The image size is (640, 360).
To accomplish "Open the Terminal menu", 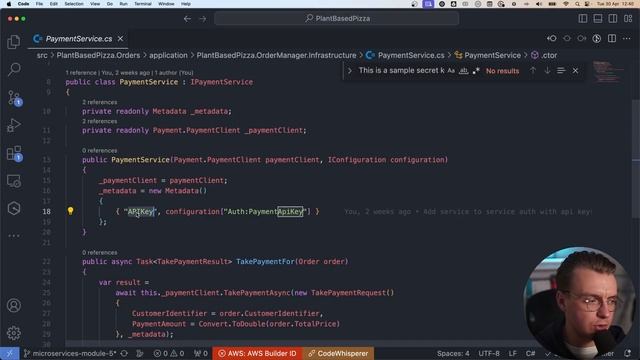I will tap(143, 4).
